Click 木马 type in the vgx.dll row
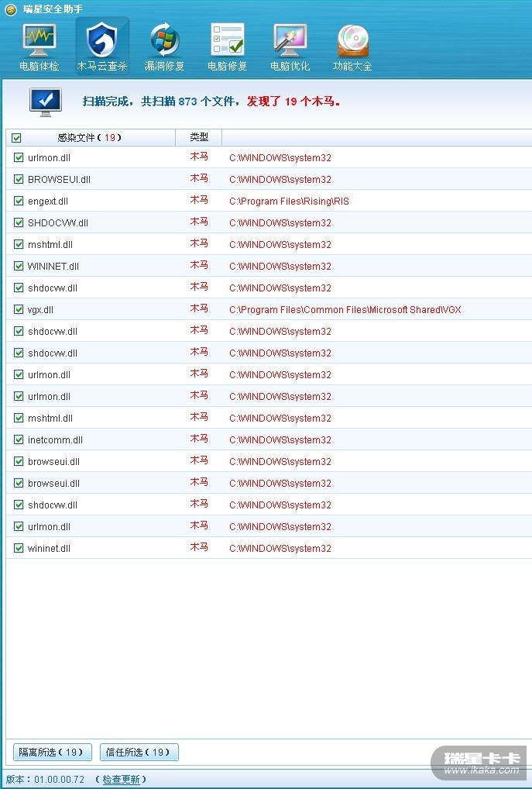 (199, 309)
